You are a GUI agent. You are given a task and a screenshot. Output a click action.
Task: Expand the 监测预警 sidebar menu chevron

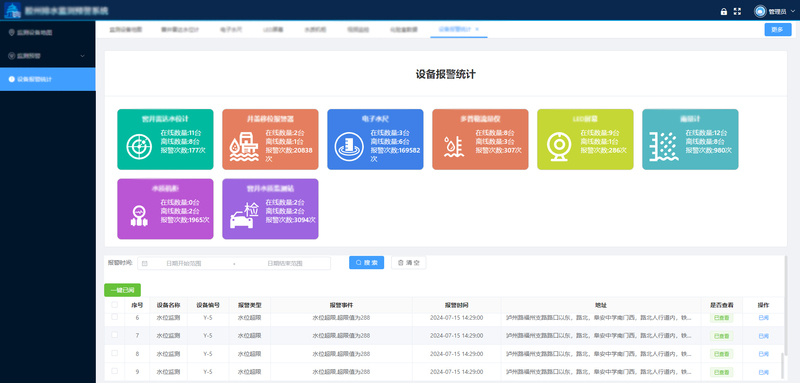point(83,56)
